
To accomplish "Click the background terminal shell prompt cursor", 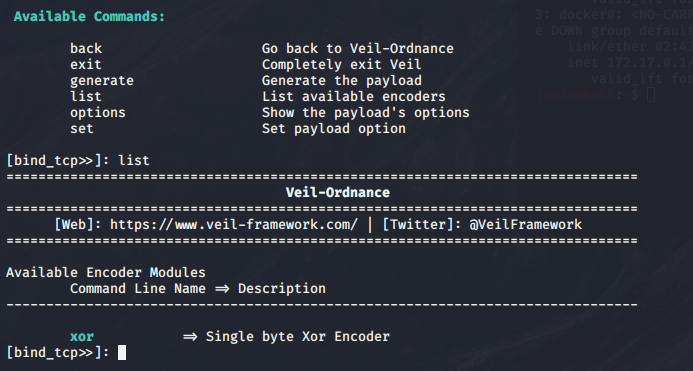I will [x=651, y=94].
